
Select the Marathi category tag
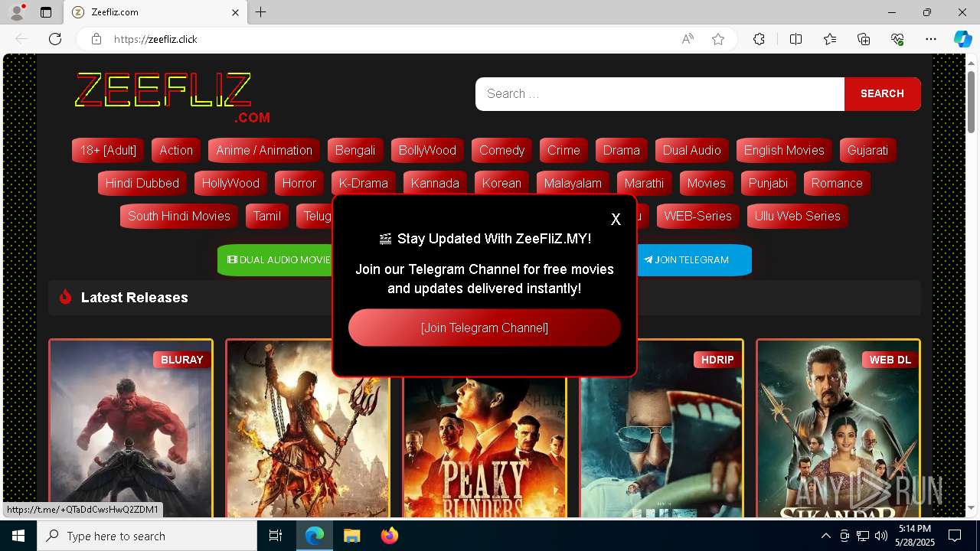pyautogui.click(x=644, y=183)
